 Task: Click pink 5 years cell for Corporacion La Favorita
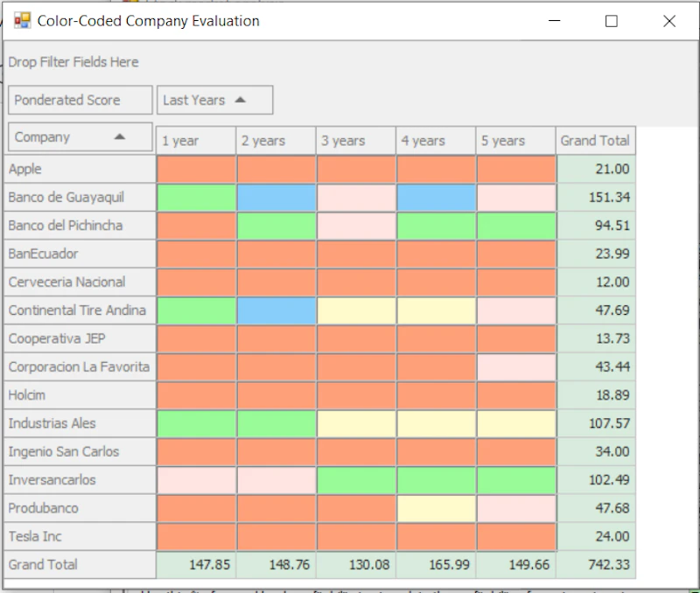516,366
